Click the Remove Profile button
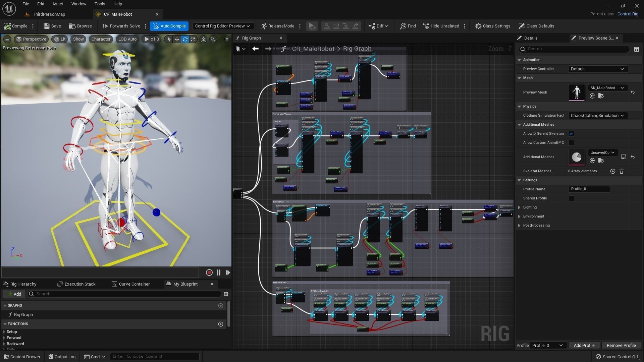The width and height of the screenshot is (644, 362). [x=621, y=345]
